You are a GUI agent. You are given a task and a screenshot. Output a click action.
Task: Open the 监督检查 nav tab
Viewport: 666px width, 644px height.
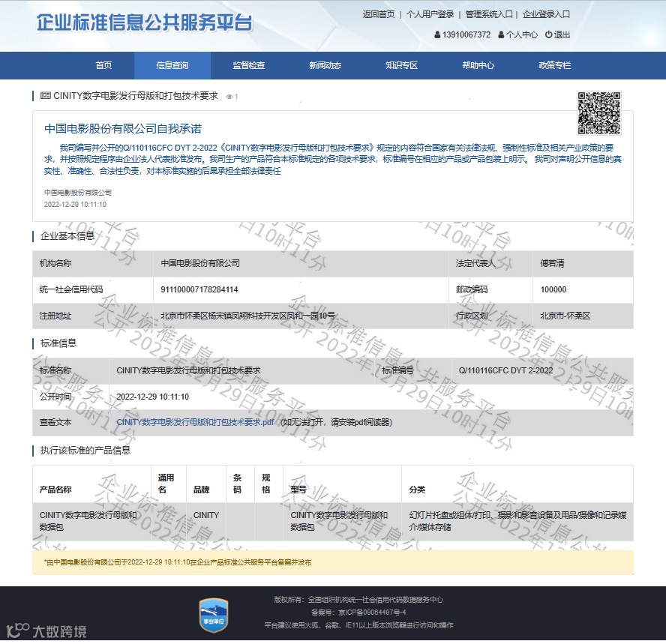tap(249, 65)
